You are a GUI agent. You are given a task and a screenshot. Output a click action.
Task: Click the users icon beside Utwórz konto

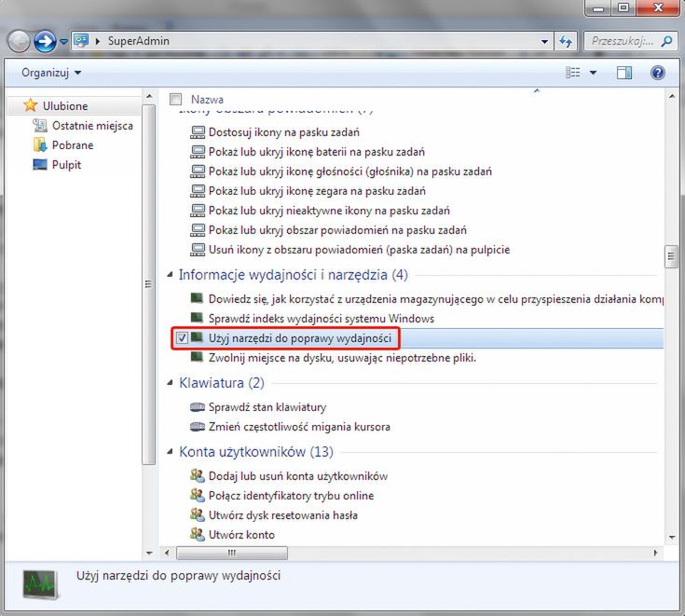coord(198,534)
